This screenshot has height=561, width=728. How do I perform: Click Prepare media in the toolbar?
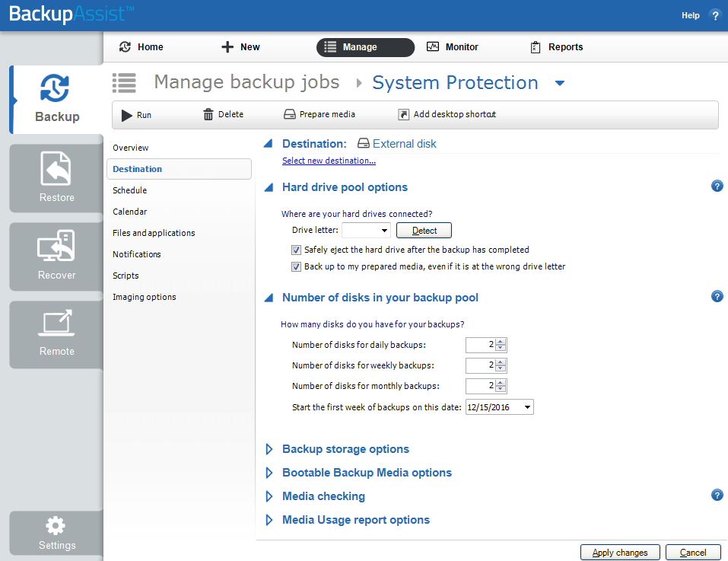(319, 114)
